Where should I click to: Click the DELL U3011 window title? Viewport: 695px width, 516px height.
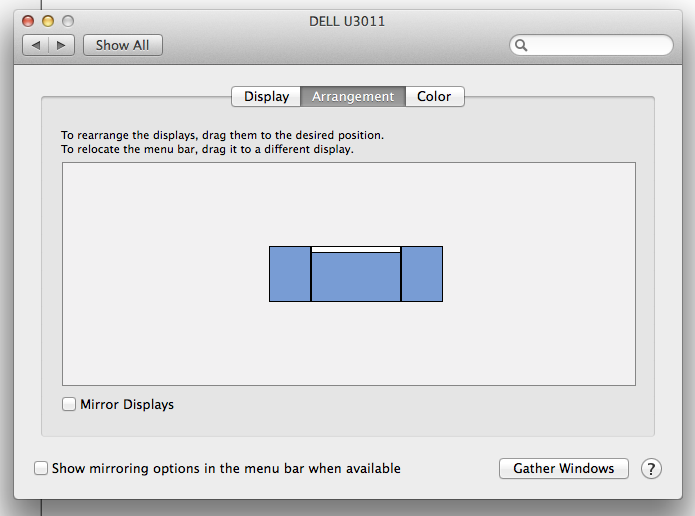pos(347,21)
